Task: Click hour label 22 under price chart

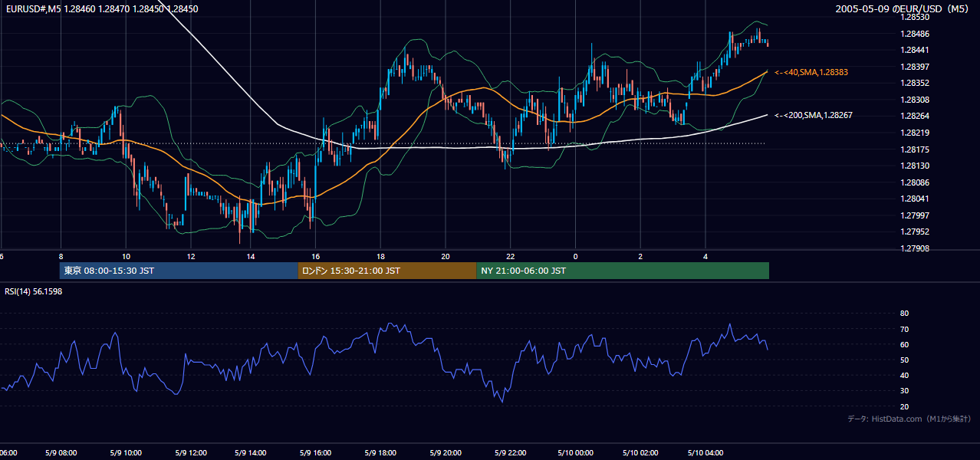Action: pos(511,256)
